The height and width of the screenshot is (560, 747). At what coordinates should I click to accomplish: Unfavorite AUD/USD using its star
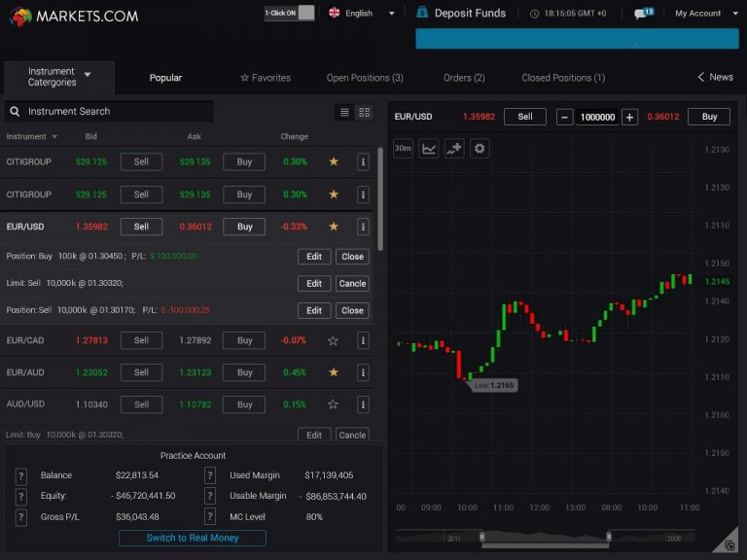334,404
